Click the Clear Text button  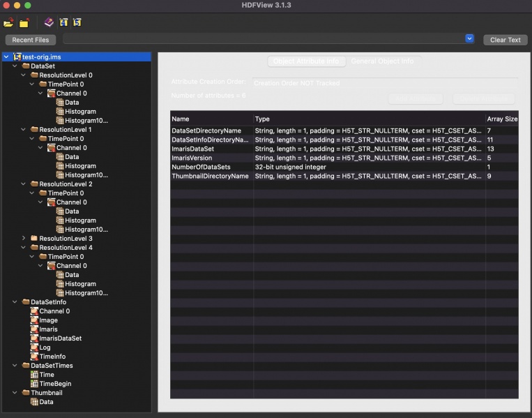coord(506,40)
